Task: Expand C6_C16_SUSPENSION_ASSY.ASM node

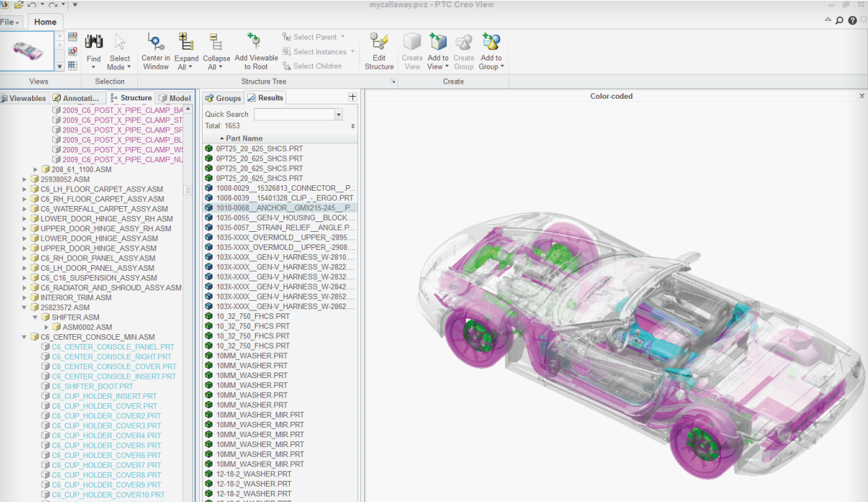Action: 25,278
